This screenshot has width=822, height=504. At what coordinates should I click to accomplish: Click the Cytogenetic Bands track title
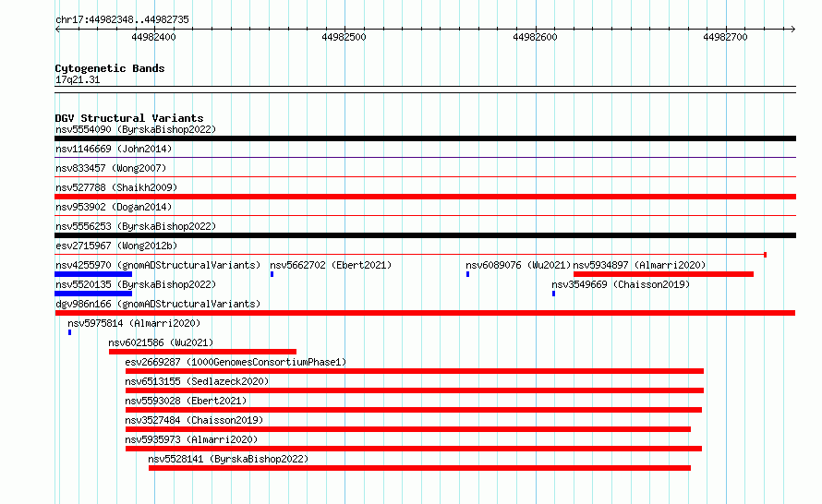pyautogui.click(x=110, y=68)
